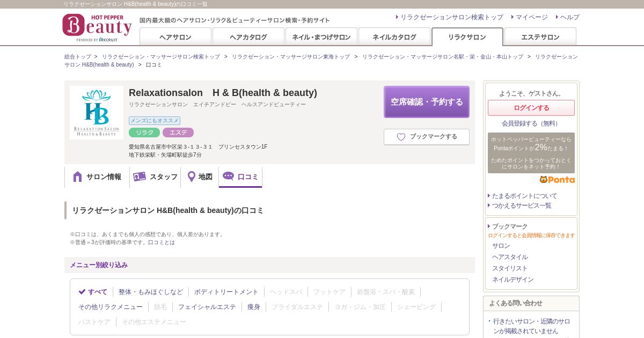Screen dimensions: 644x338
Task: Click リラクゼーション・マッサージサロン検索トップ breadcrumb
Action: click(161, 56)
